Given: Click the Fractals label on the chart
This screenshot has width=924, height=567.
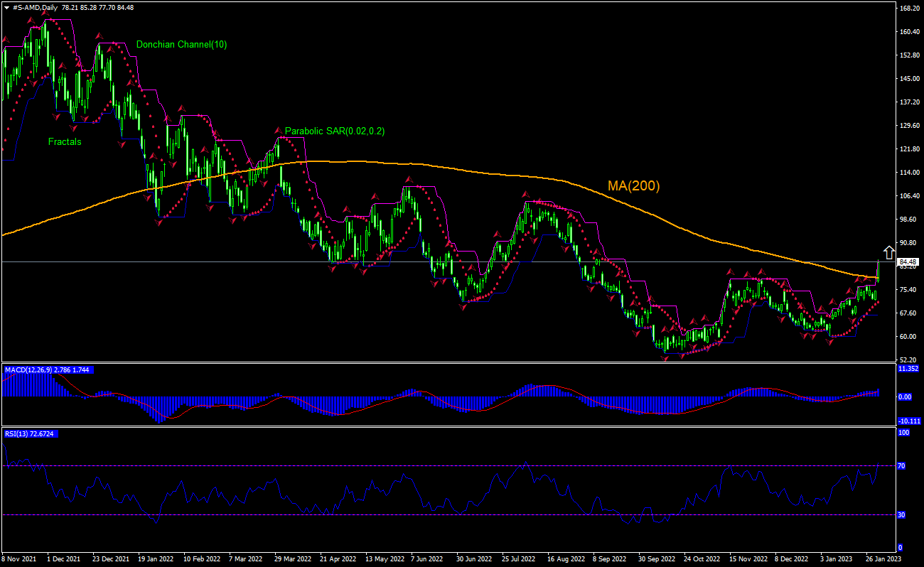Looking at the screenshot, I should click(65, 141).
